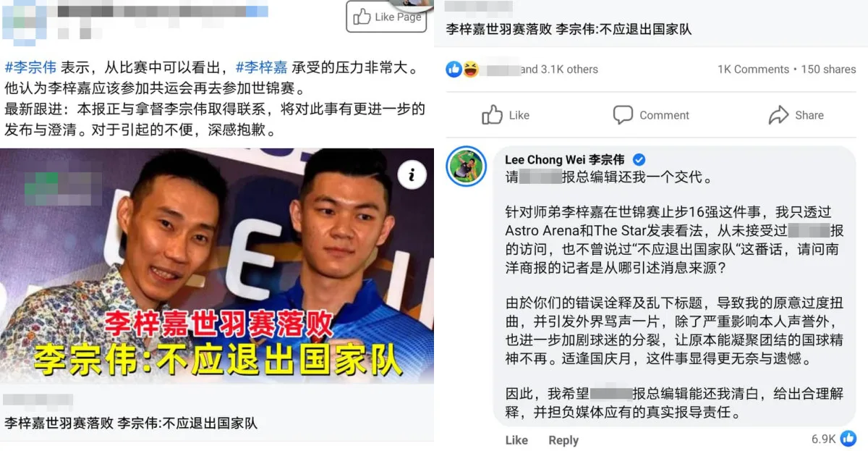The image size is (868, 451).
Task: View the 150 shares
Action: click(828, 69)
